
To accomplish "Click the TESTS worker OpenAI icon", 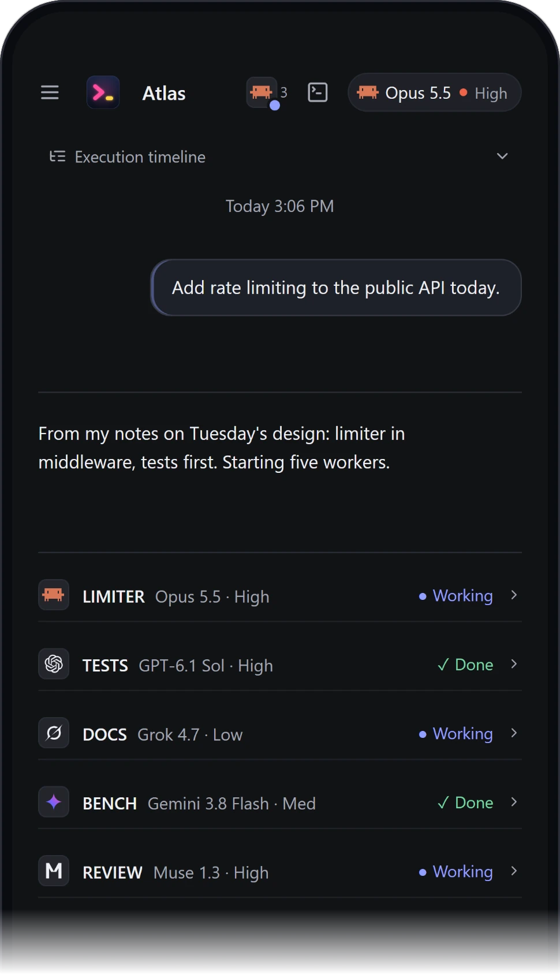I will point(54,664).
